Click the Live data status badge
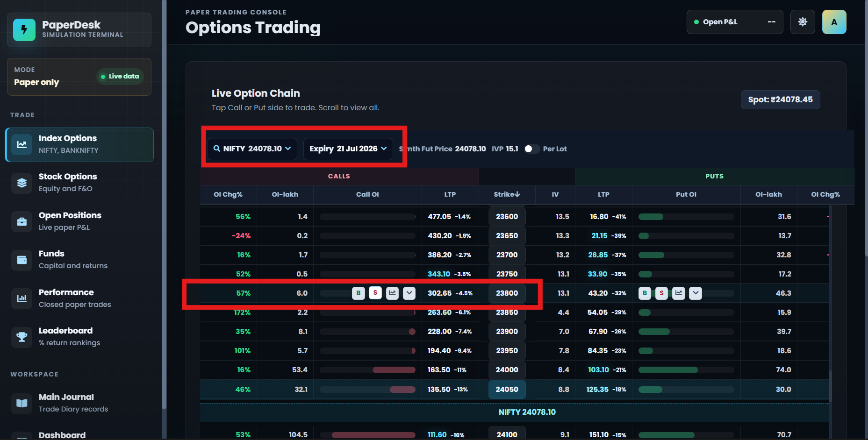This screenshot has height=440, width=868. click(120, 76)
